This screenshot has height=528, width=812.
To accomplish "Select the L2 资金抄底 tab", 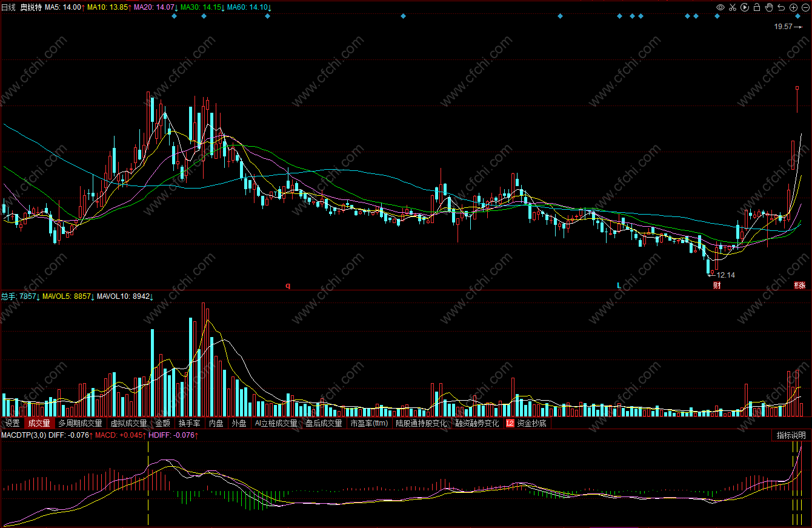I will (x=526, y=423).
